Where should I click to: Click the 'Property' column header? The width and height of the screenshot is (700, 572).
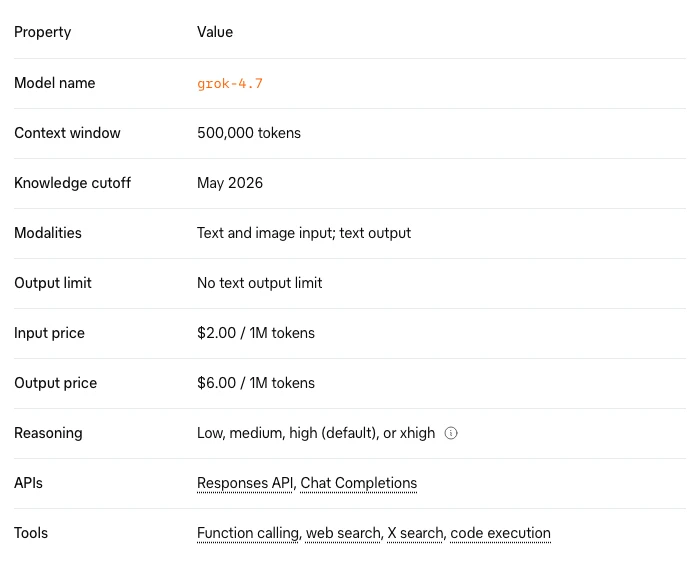tap(42, 32)
